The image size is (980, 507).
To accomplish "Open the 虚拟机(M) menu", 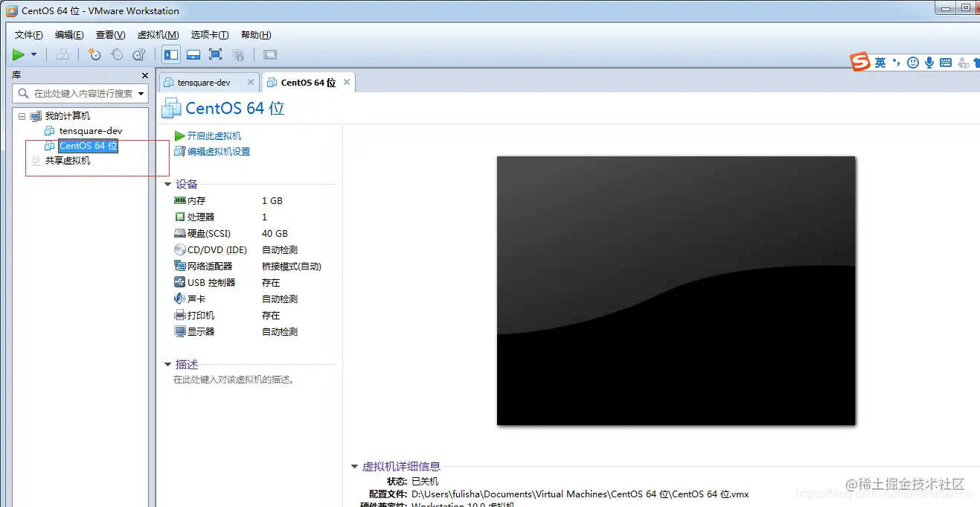I will [158, 35].
